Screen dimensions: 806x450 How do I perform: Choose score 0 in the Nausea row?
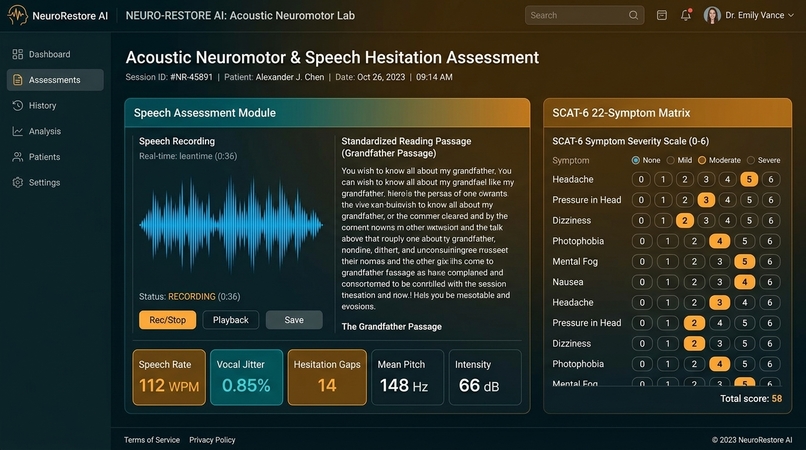[642, 282]
